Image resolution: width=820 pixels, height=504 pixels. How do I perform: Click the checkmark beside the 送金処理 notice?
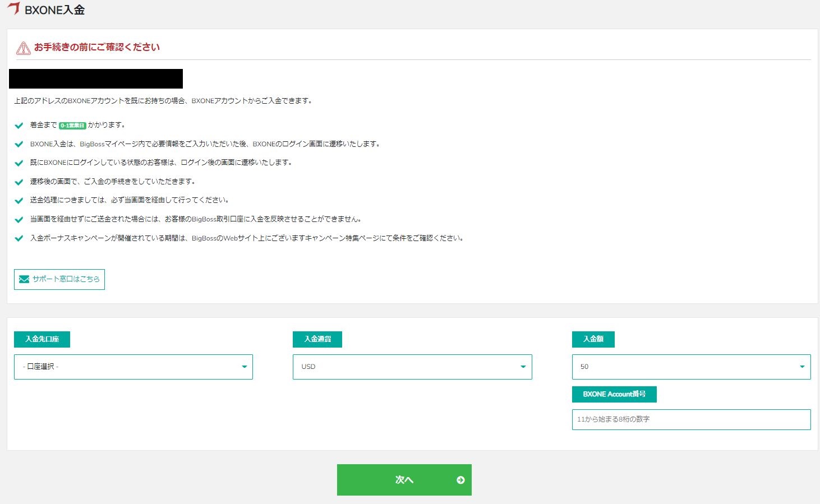(19, 200)
